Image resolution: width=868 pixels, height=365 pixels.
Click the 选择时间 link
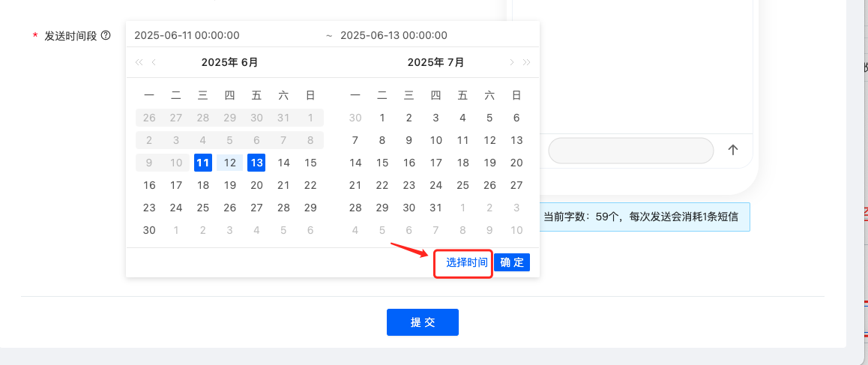(466, 262)
